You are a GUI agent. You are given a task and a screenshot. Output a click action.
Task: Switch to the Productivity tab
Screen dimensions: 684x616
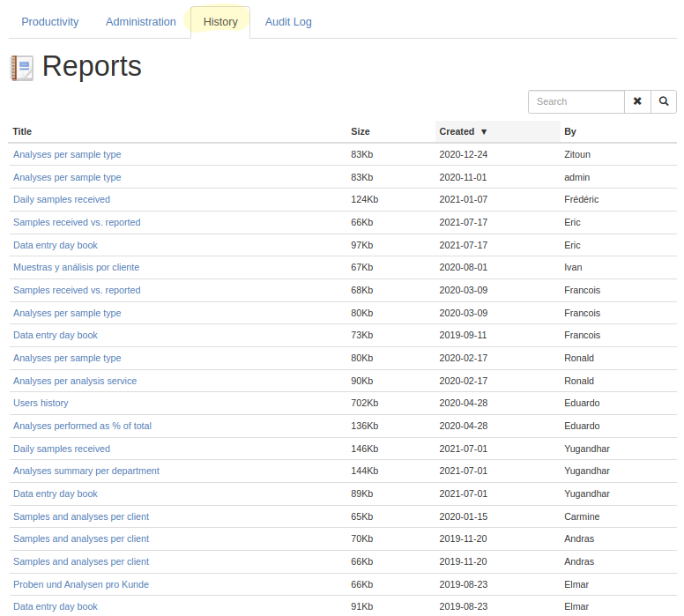click(50, 22)
